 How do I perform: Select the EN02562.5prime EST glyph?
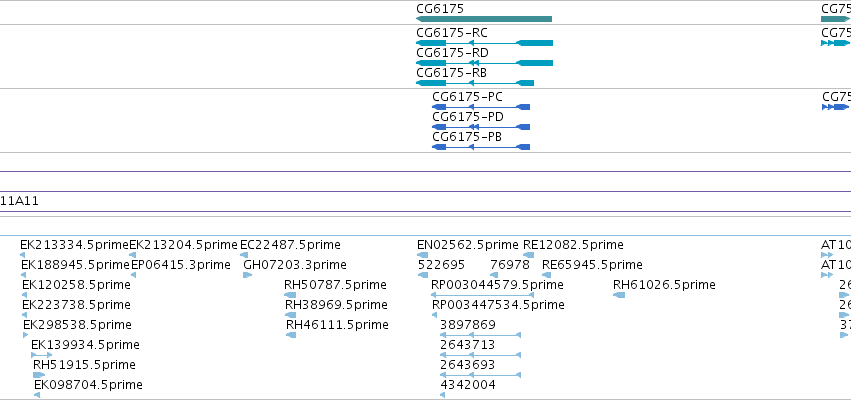[422, 255]
